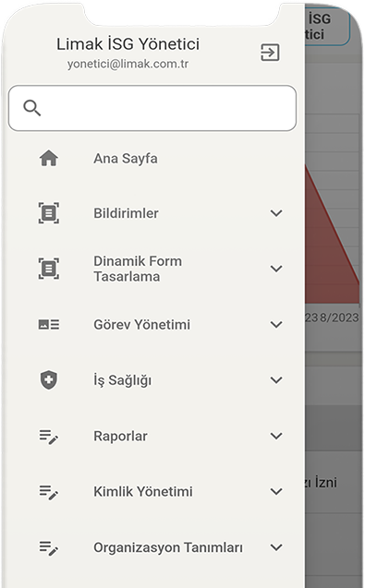Click the yonetici@limak.com.tr email text
Screen dimensions: 365x588
pos(128,64)
